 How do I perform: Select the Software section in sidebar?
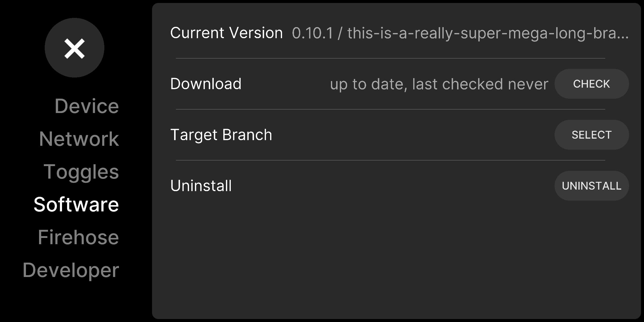(76, 205)
